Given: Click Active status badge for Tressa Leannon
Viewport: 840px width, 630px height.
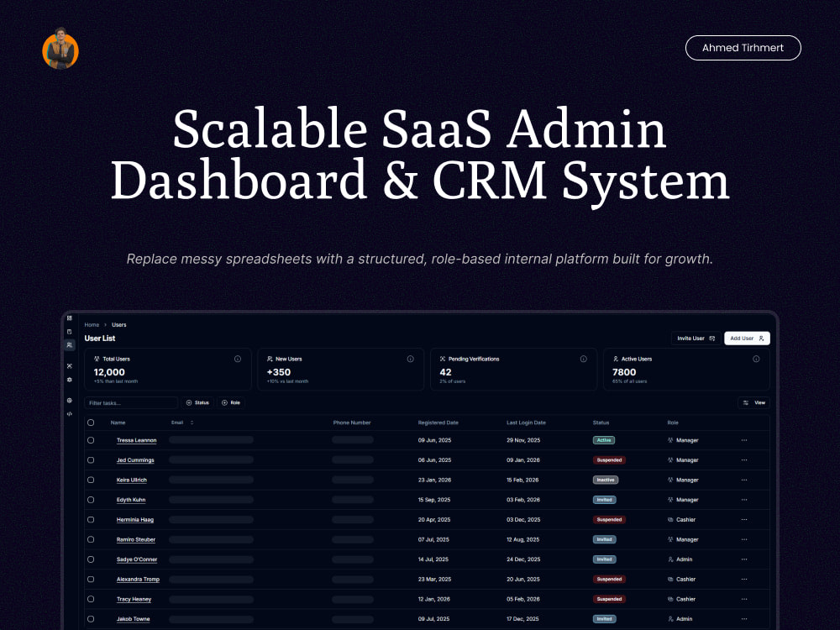Looking at the screenshot, I should [x=604, y=440].
